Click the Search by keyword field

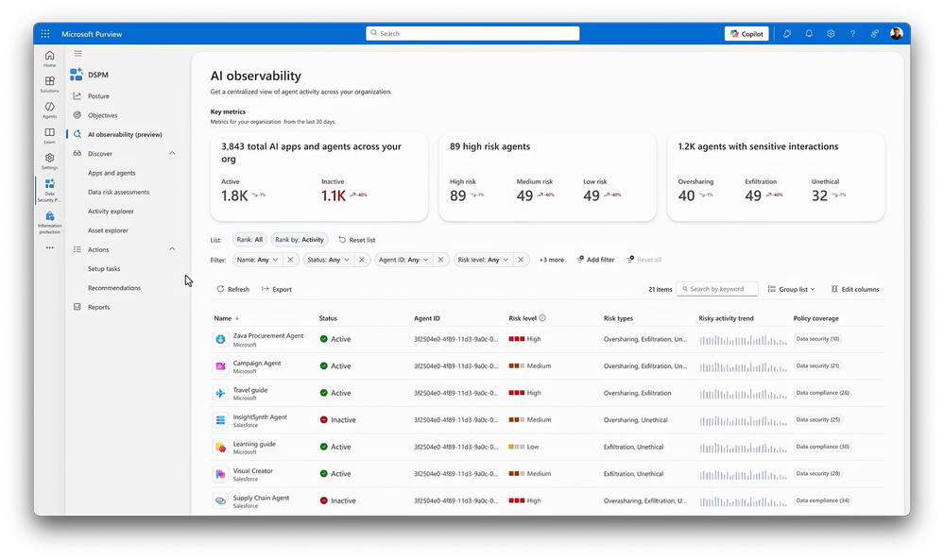click(717, 289)
